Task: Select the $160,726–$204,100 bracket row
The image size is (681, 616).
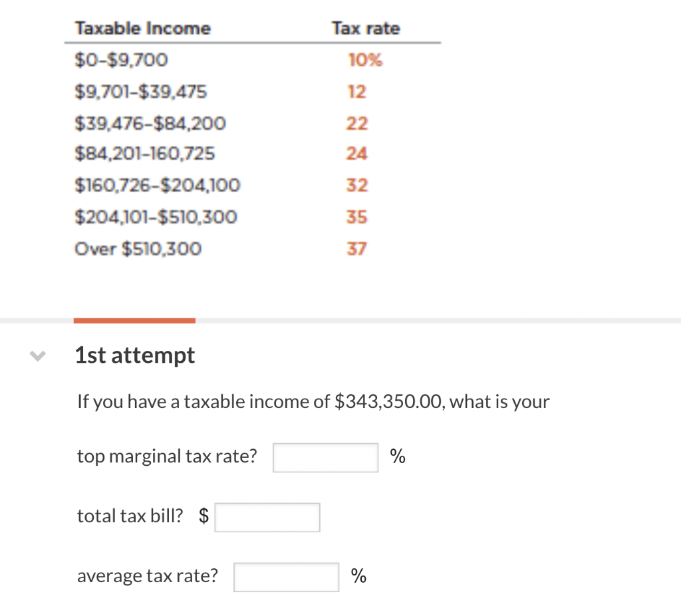Action: [158, 185]
